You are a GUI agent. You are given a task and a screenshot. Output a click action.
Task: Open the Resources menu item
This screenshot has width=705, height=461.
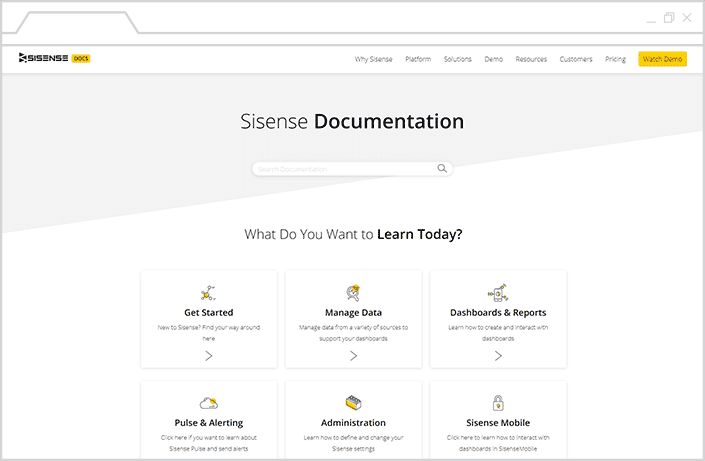531,59
